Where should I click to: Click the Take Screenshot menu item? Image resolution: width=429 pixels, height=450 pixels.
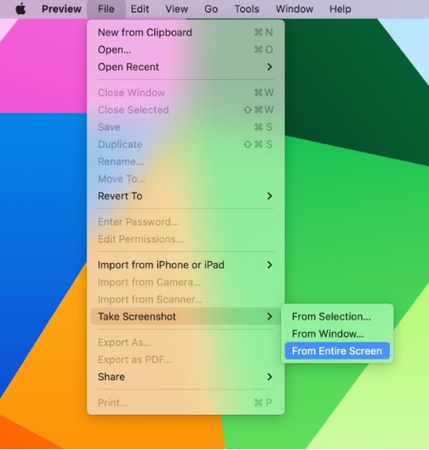click(186, 316)
